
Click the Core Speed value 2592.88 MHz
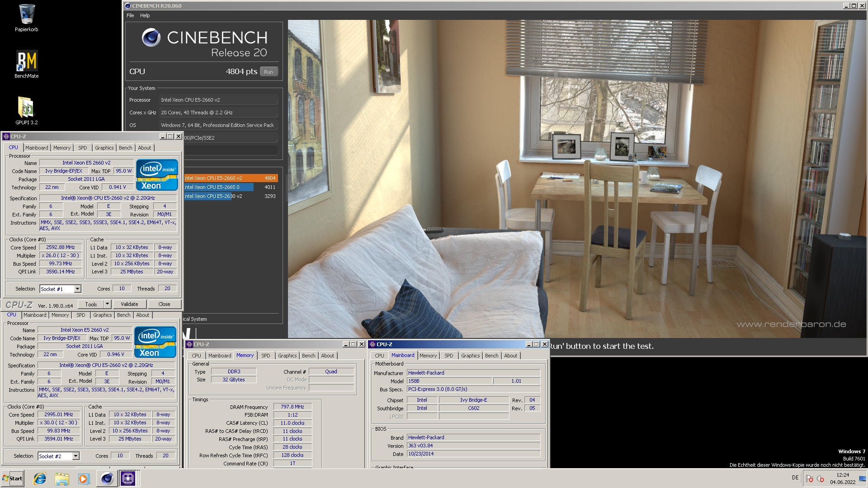pyautogui.click(x=61, y=247)
